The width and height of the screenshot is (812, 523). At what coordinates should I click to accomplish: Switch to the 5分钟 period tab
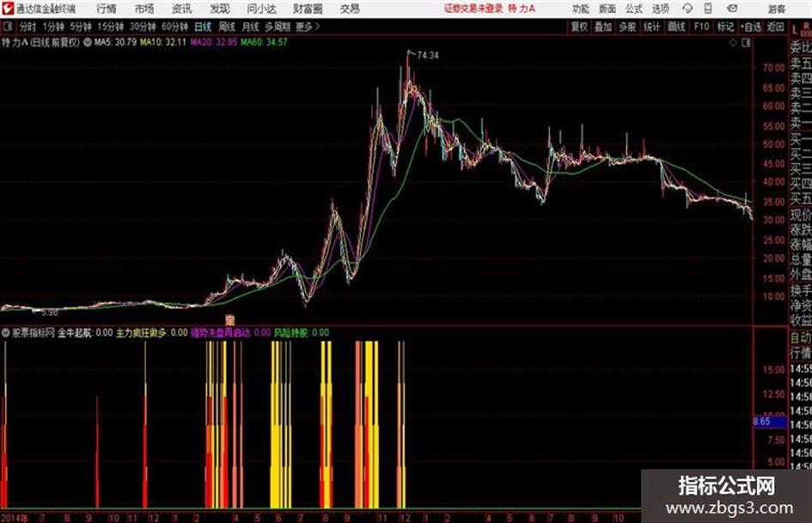point(81,27)
